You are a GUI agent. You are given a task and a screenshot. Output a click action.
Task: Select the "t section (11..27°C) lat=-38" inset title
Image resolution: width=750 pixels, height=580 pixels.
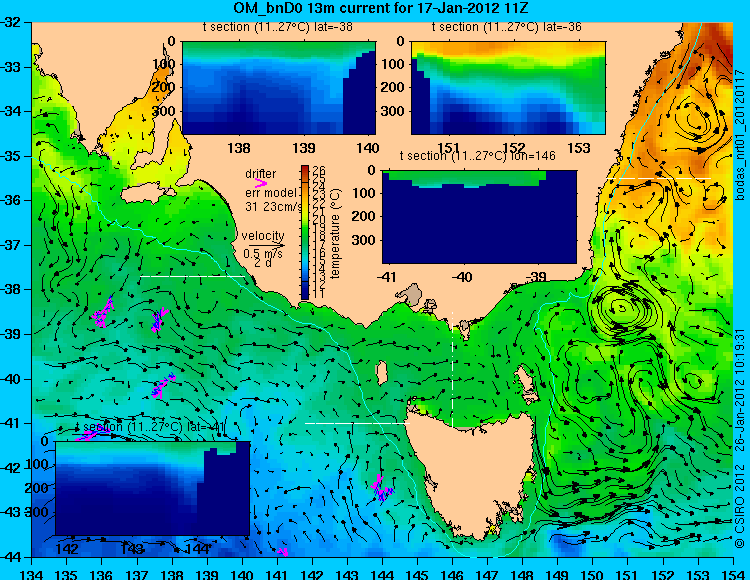(278, 27)
